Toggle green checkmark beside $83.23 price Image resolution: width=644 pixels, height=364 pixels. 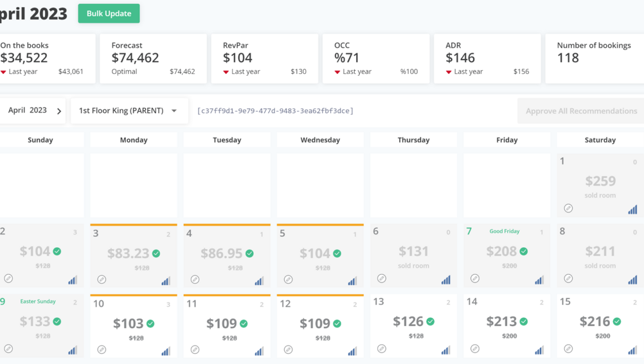tap(156, 254)
